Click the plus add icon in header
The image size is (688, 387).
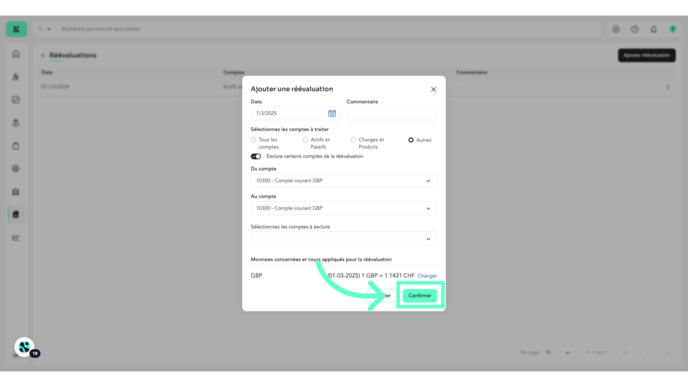tap(616, 29)
